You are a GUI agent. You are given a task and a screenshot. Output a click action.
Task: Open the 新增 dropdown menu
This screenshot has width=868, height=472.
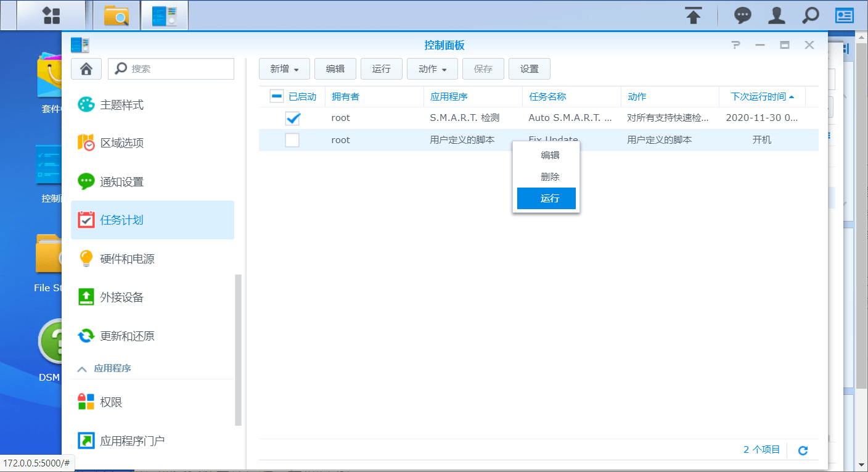point(284,68)
